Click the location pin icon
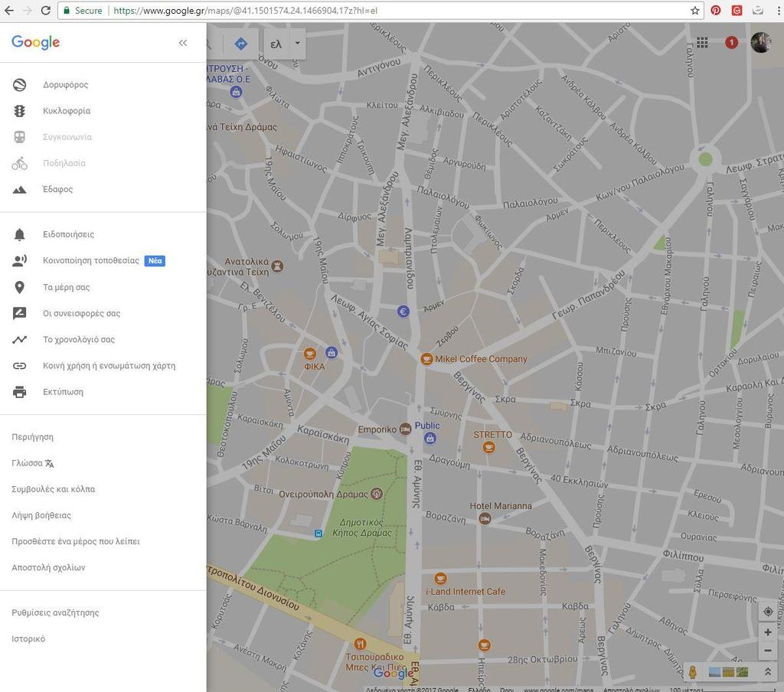The image size is (784, 692). [x=19, y=287]
